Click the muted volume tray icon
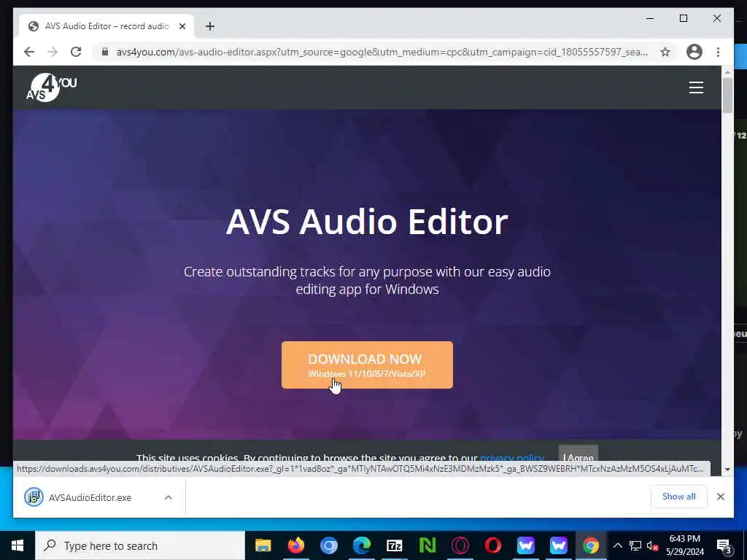The image size is (747, 560). (652, 545)
